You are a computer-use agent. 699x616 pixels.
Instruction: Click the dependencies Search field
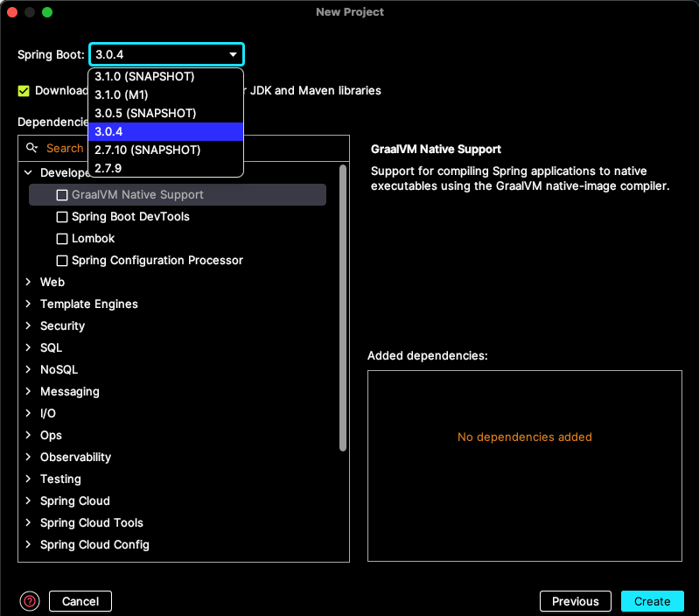183,148
